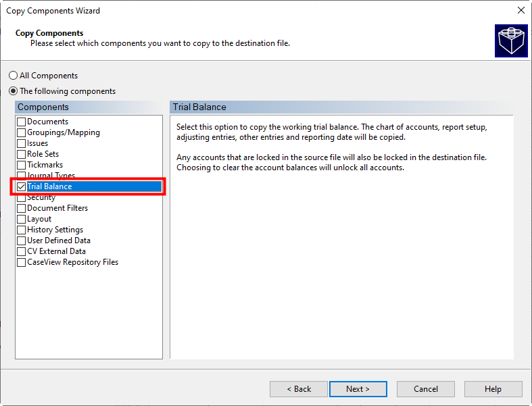Open Help for this wizard
This screenshot has height=406, width=532.
pos(493,389)
